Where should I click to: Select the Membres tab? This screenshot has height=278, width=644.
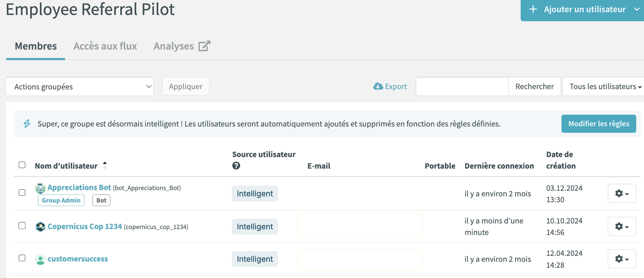36,46
